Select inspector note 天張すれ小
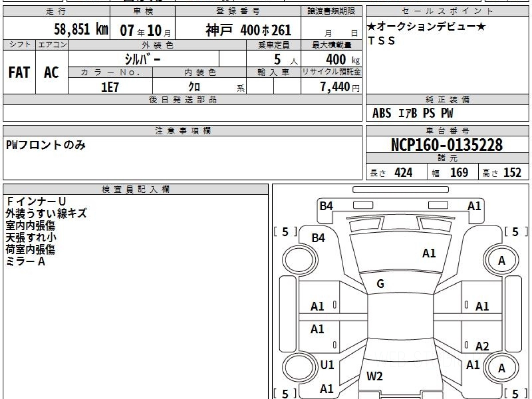The width and height of the screenshot is (532, 399). 31,237
